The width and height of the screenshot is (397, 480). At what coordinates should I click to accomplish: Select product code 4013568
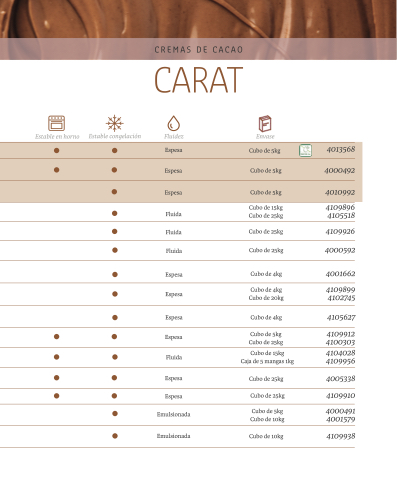[341, 149]
